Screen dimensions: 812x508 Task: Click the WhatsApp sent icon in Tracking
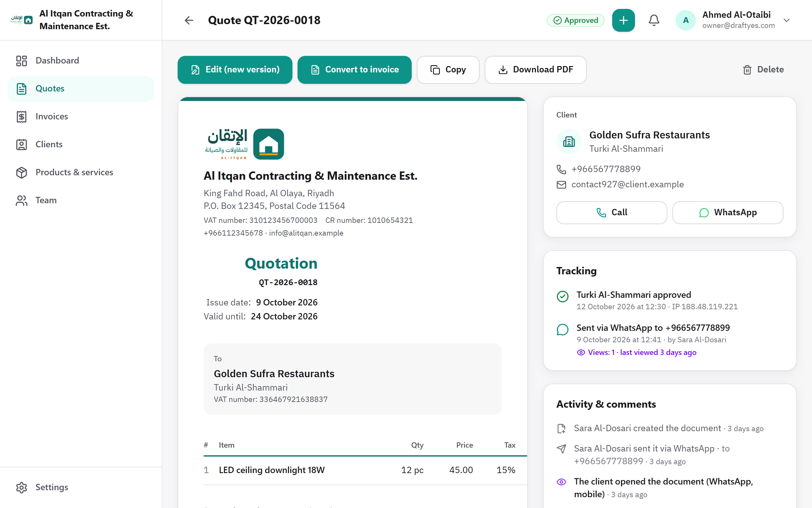point(562,330)
